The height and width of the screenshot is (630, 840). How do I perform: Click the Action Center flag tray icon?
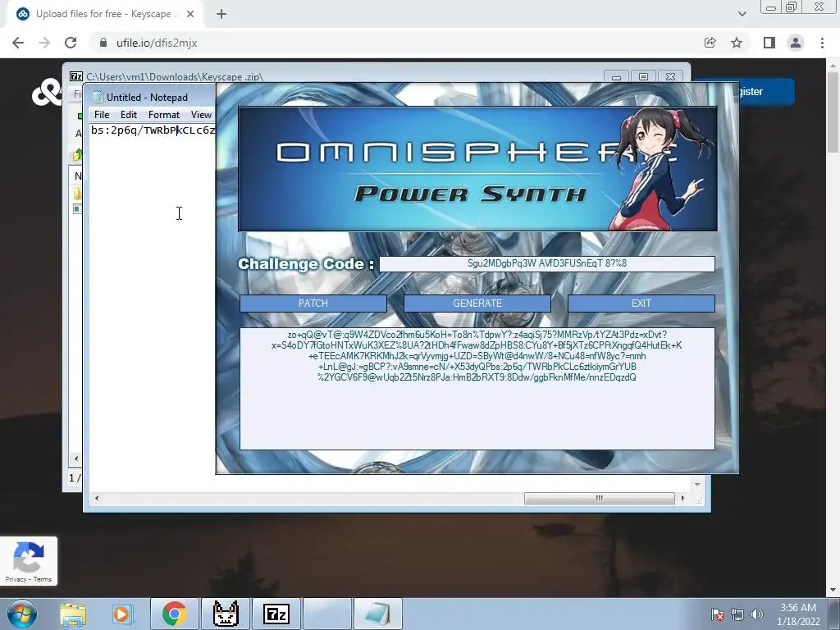(x=718, y=614)
